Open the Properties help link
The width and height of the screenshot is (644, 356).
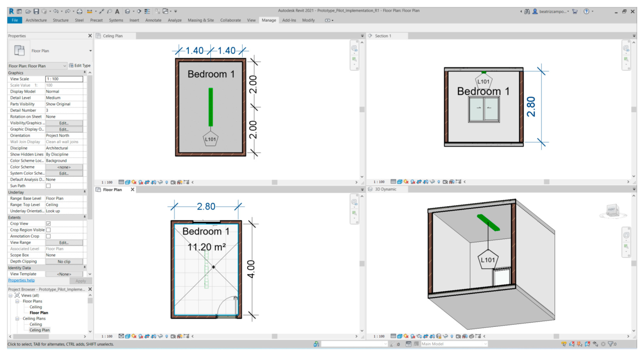coord(22,281)
